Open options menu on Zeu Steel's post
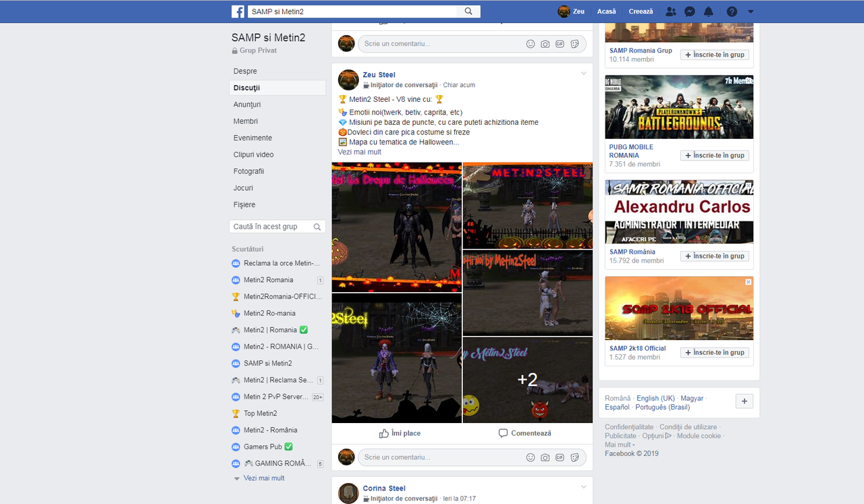The image size is (864, 504). tap(583, 73)
